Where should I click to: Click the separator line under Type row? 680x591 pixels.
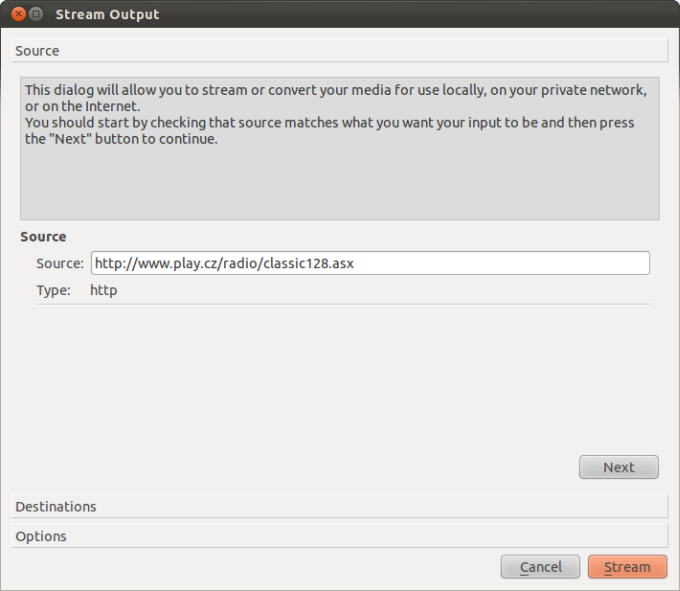[343, 304]
